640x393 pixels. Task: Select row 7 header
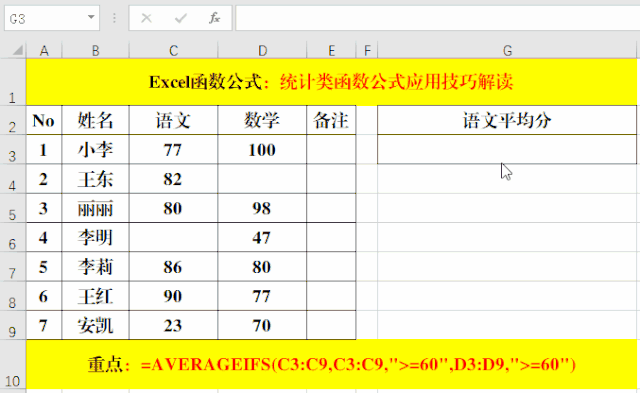tap(13, 266)
